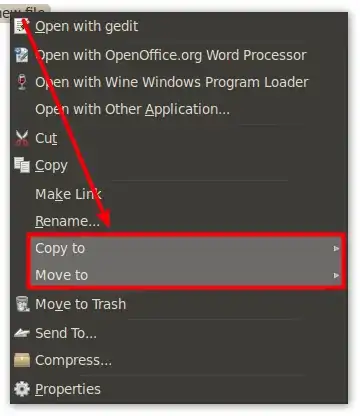Click the Properties gear icon
This screenshot has height=416, width=360.
[22, 389]
